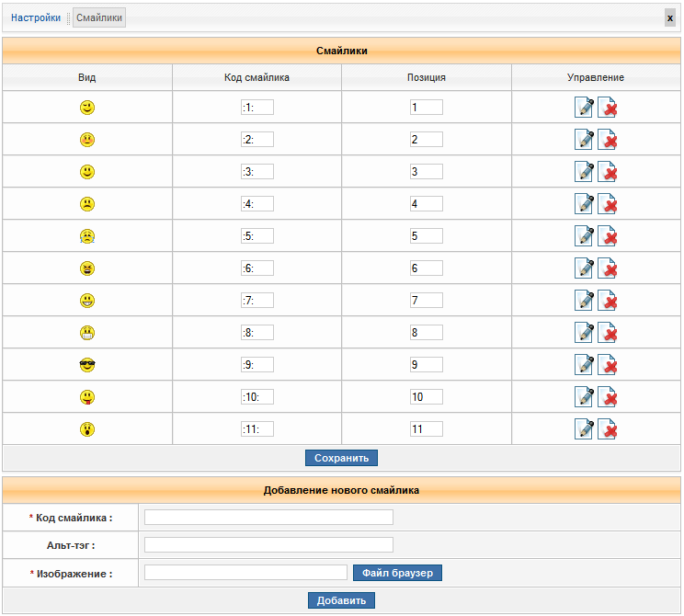Open editing for smiley :7:

point(584,301)
